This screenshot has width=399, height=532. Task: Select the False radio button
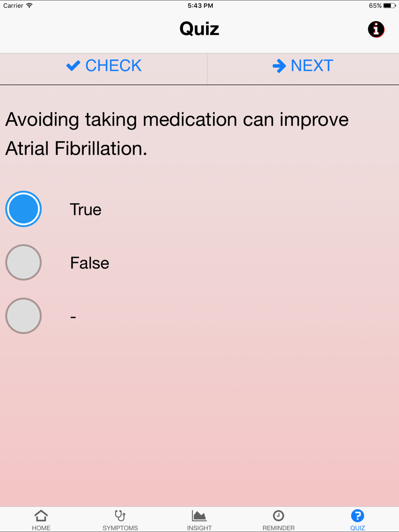point(24,262)
